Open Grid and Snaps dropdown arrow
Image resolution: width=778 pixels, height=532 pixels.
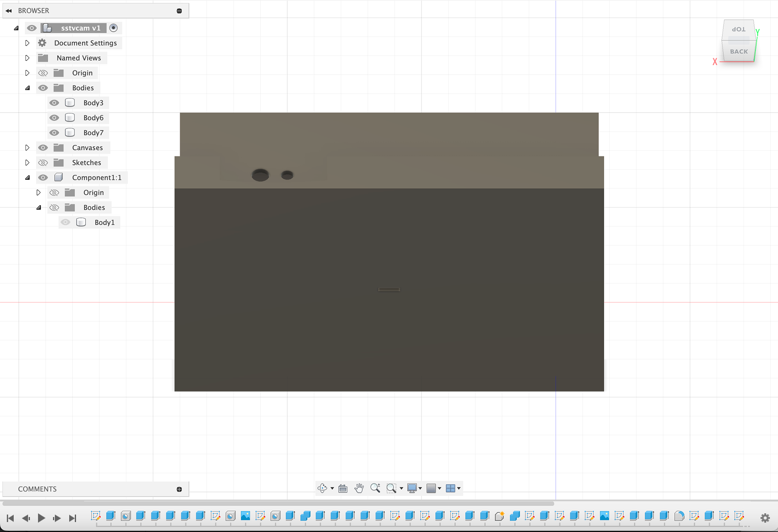click(440, 488)
